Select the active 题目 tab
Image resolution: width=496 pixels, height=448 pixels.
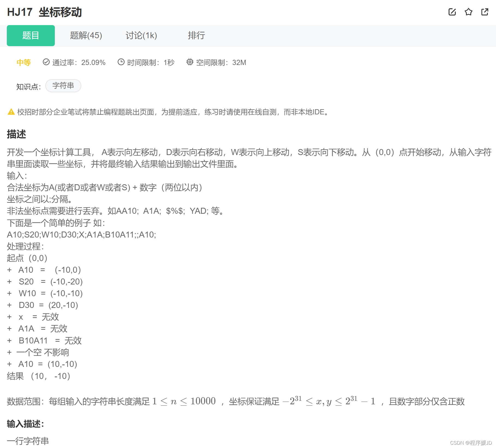click(x=31, y=35)
